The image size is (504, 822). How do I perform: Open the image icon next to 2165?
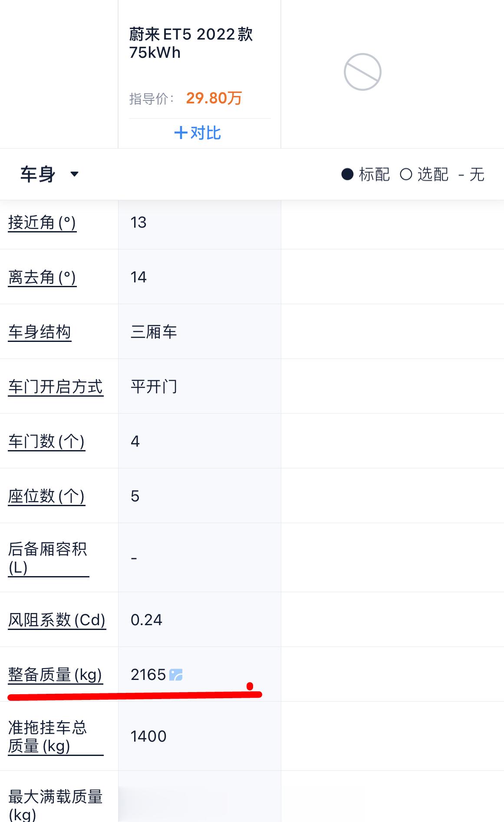[176, 675]
